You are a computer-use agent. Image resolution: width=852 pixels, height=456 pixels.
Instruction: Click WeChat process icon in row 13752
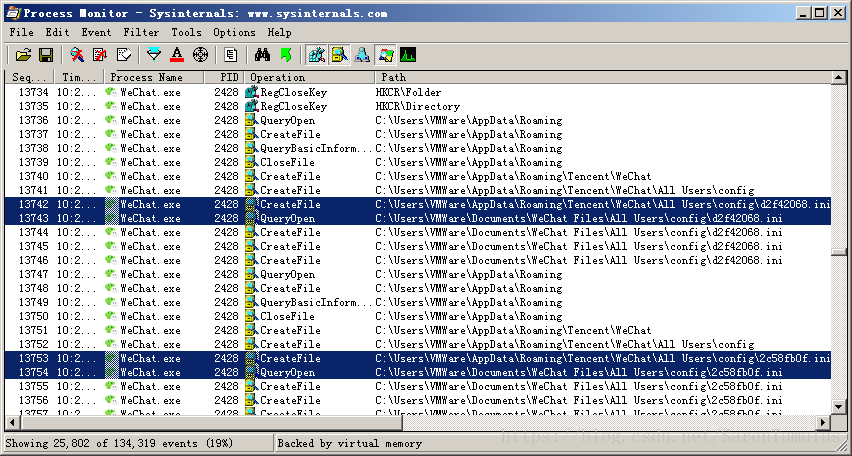click(x=111, y=344)
